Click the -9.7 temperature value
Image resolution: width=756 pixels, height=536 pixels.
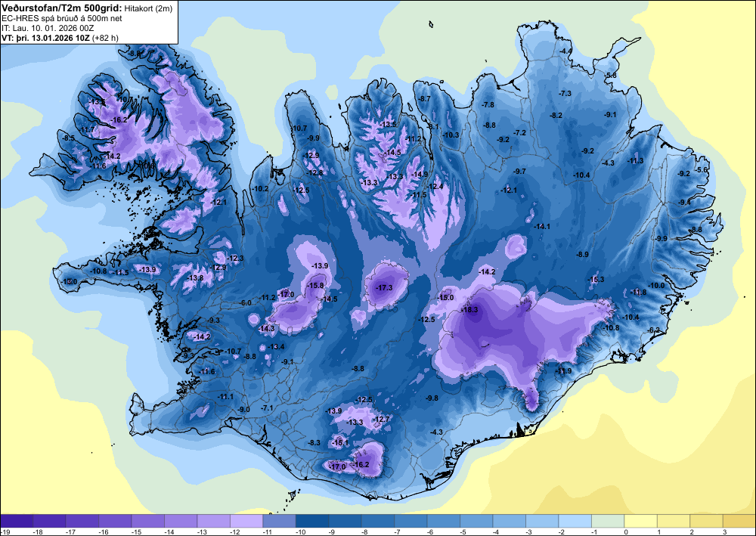[520, 171]
